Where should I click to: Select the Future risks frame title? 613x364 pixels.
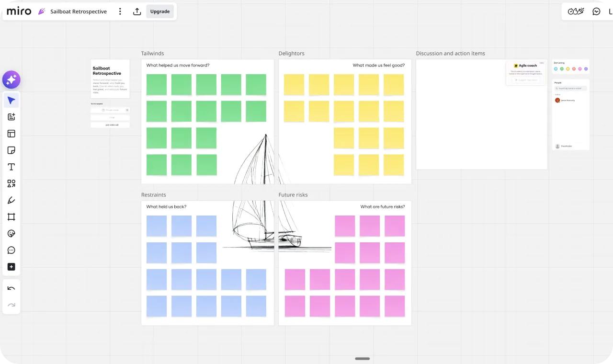coord(293,195)
